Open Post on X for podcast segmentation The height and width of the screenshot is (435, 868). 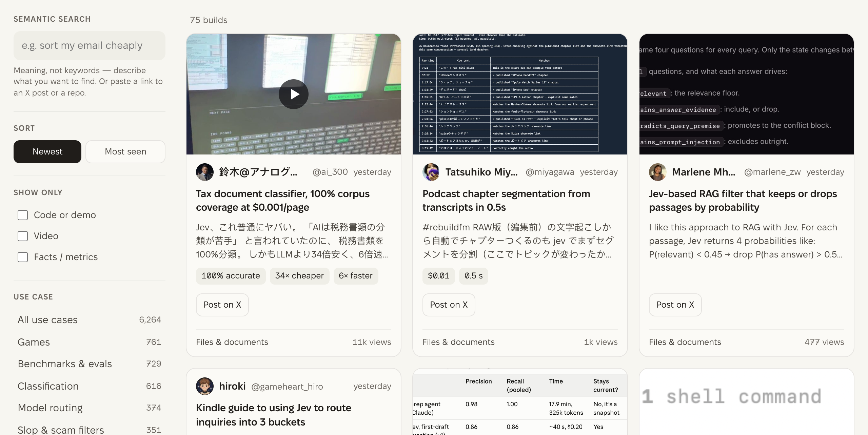[449, 305]
